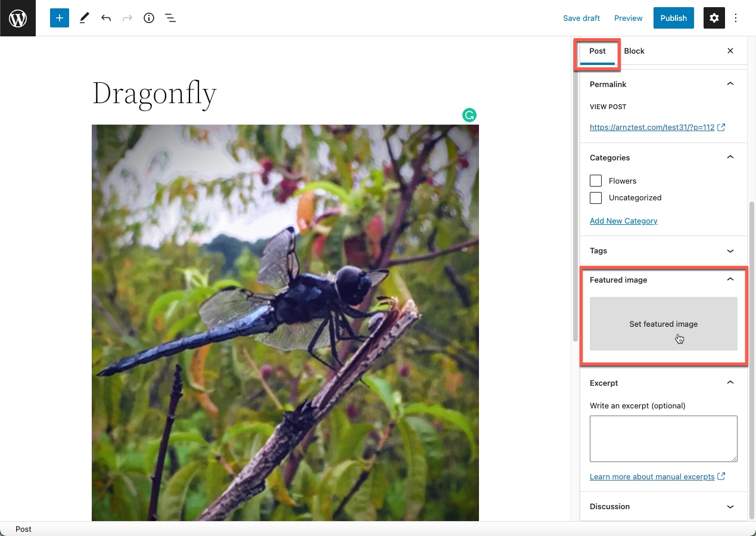Click the Dragonfly post title
756x536 pixels.
point(154,94)
